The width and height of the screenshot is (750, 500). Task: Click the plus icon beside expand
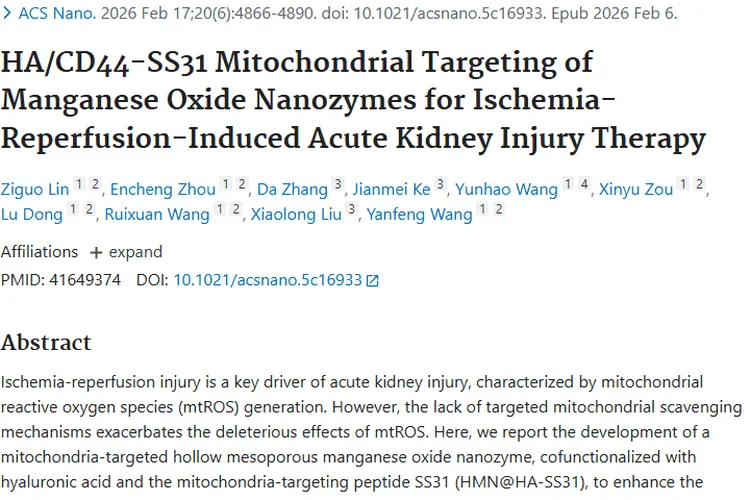pos(96,252)
